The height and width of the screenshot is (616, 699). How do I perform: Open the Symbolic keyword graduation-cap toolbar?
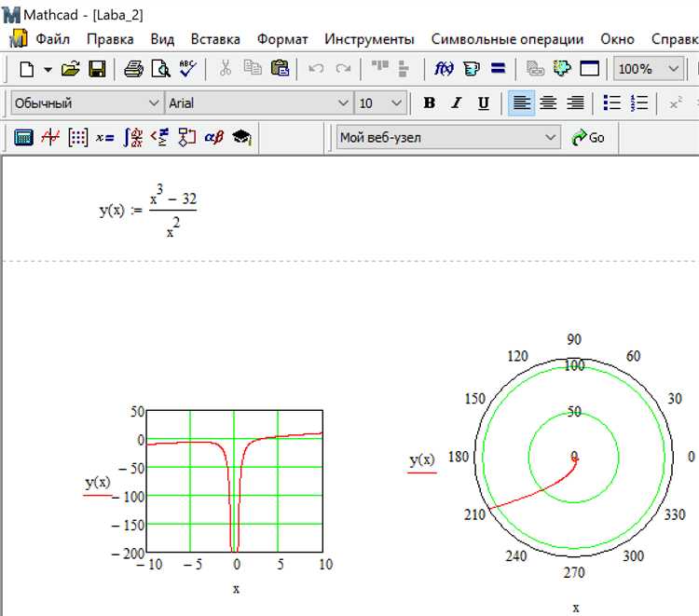click(241, 137)
